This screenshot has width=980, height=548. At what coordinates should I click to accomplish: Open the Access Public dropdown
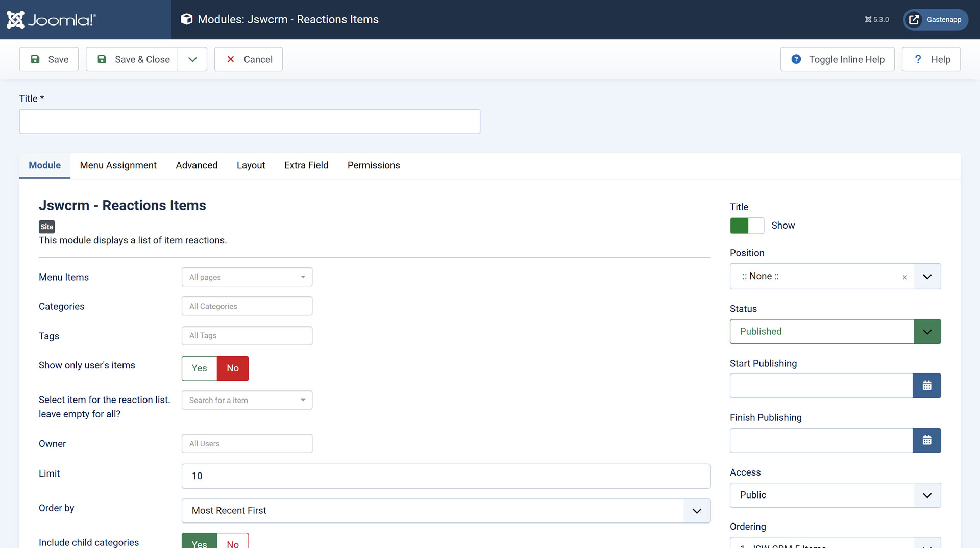click(835, 495)
